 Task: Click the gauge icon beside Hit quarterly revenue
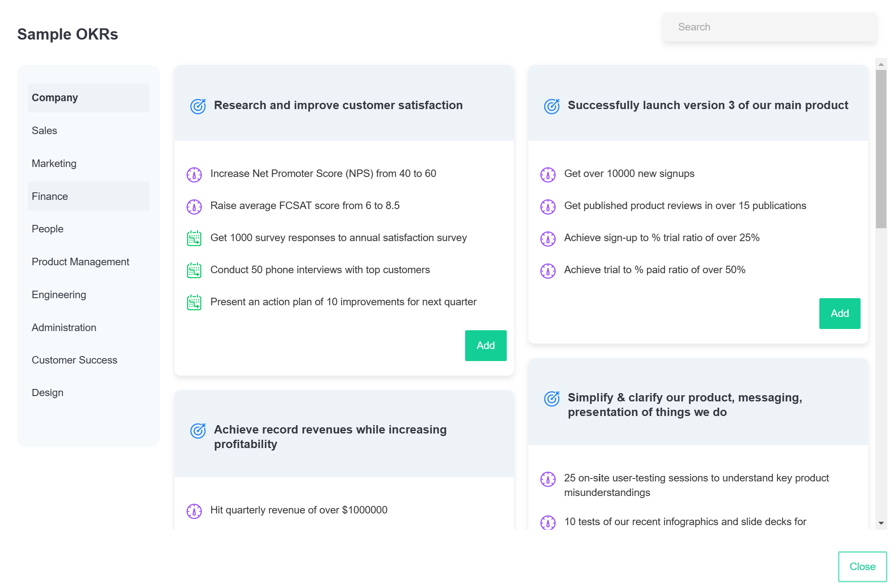(x=194, y=511)
